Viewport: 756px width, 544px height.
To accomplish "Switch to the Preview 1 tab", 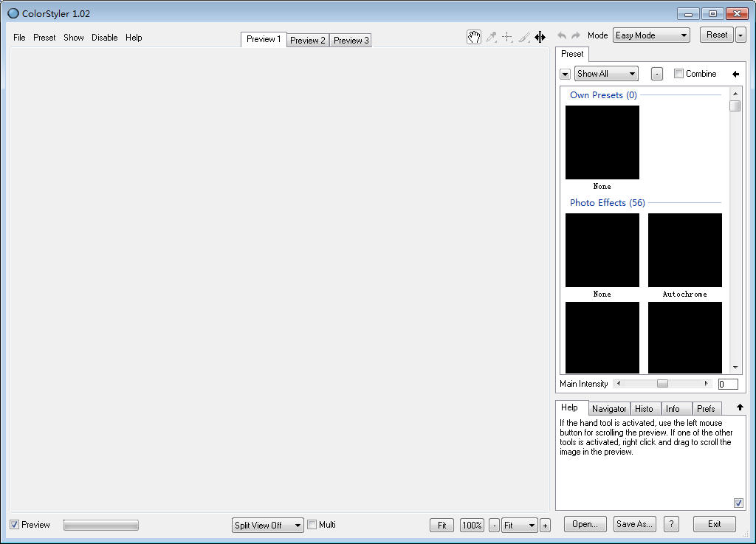I will click(264, 40).
